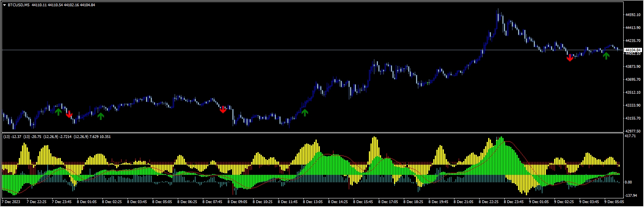Image resolution: width=644 pixels, height=207 pixels.
Task: Click the 417.71 indicator scale value
Action: pos(631,136)
